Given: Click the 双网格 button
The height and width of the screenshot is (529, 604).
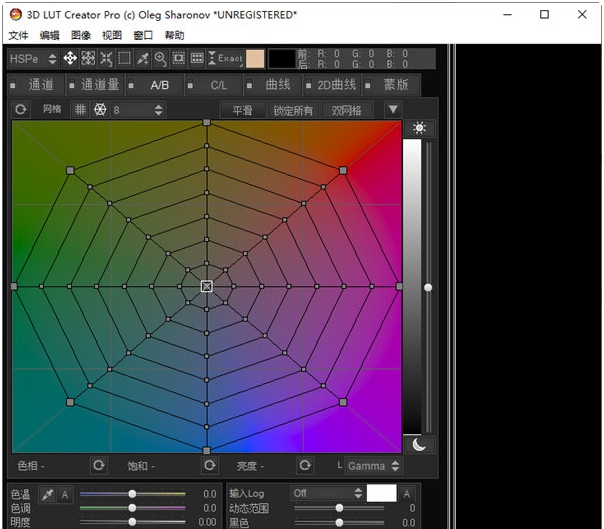Looking at the screenshot, I should [x=347, y=111].
